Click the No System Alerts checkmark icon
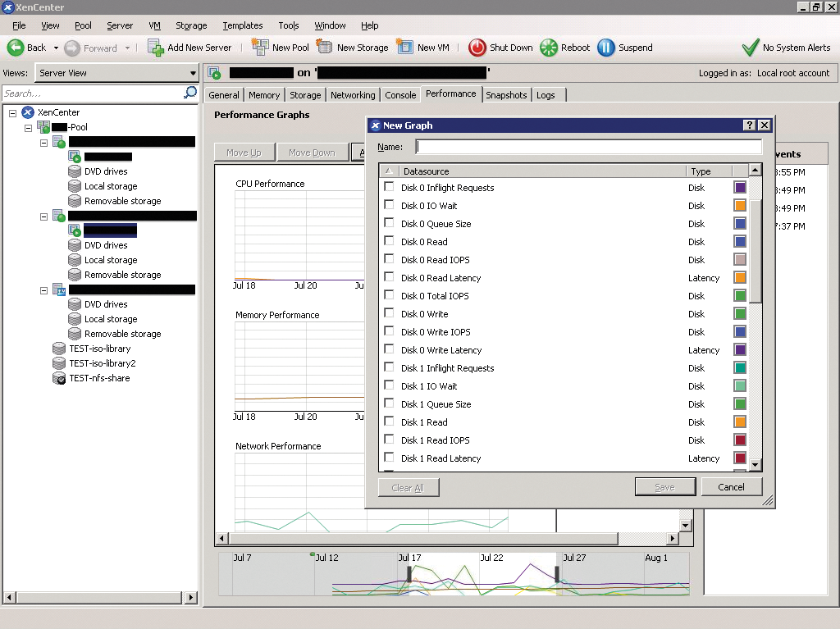Image resolution: width=840 pixels, height=629 pixels. click(749, 47)
